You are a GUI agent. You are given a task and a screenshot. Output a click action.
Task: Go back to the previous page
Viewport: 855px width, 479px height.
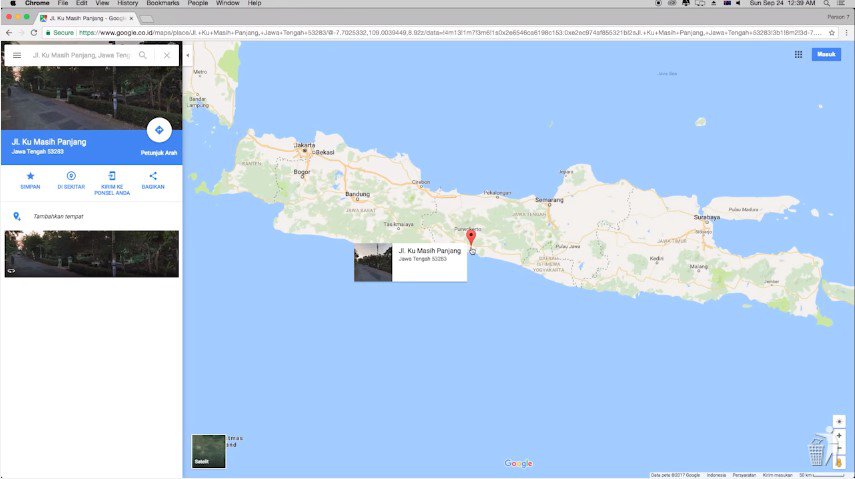[9, 33]
